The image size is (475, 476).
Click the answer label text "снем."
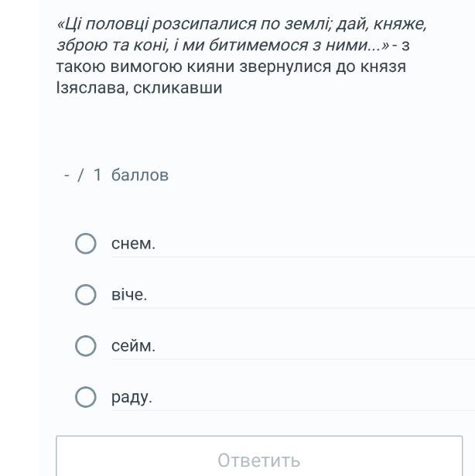click(x=133, y=245)
